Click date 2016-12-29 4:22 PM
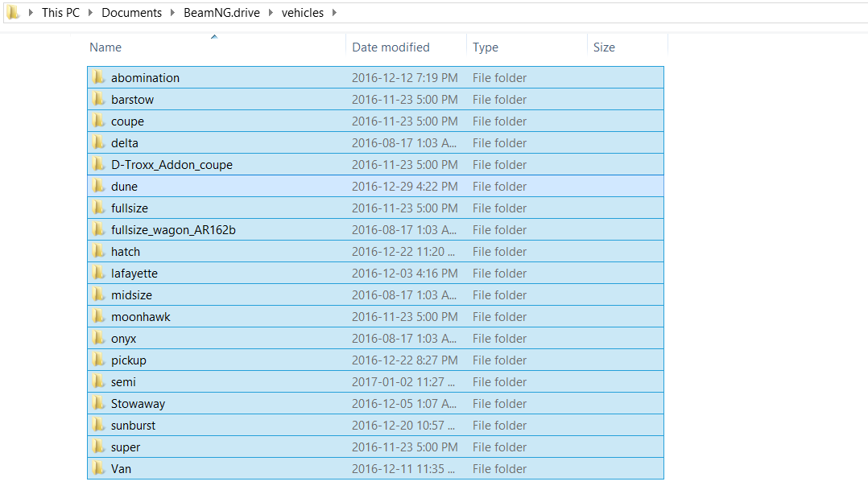The image size is (868, 494). click(405, 187)
